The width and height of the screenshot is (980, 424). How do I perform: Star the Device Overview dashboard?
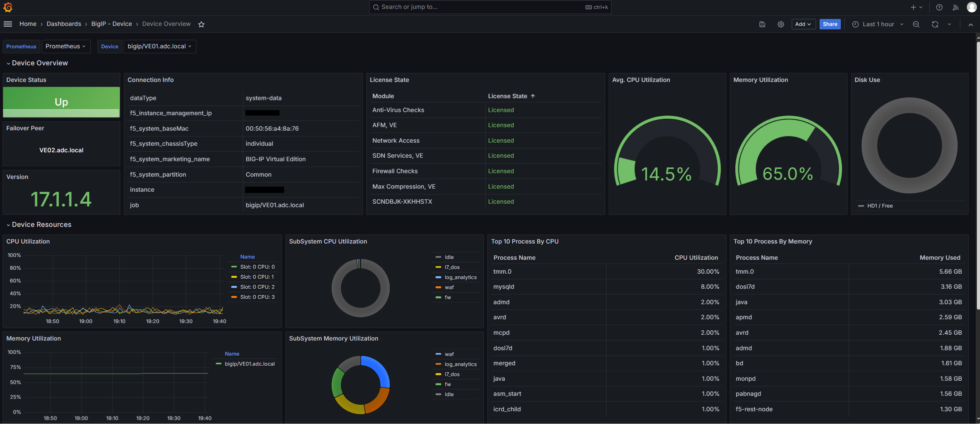[201, 24]
